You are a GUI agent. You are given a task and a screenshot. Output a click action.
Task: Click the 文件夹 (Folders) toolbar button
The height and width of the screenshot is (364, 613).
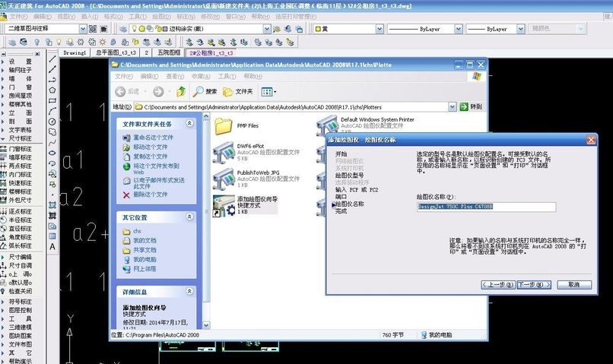[x=237, y=91]
